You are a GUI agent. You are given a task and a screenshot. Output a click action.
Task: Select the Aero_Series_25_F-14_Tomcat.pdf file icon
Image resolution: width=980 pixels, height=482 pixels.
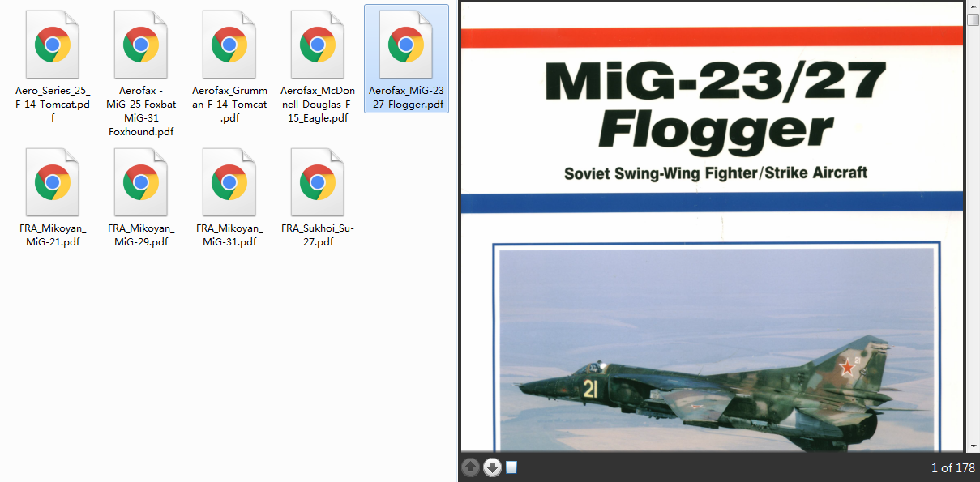pyautogui.click(x=53, y=45)
